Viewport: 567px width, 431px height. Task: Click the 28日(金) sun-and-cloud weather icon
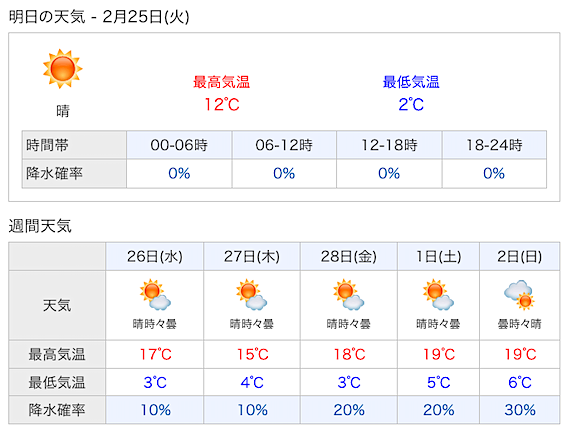pyautogui.click(x=349, y=295)
